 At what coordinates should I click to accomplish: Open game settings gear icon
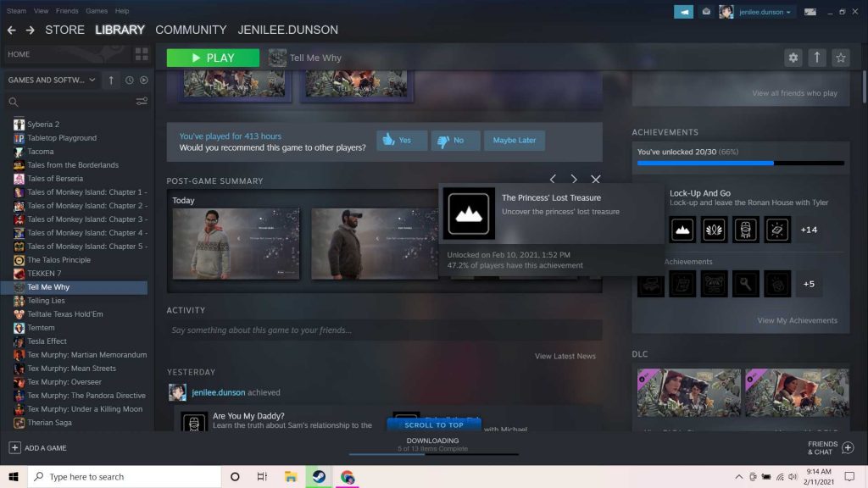(793, 58)
